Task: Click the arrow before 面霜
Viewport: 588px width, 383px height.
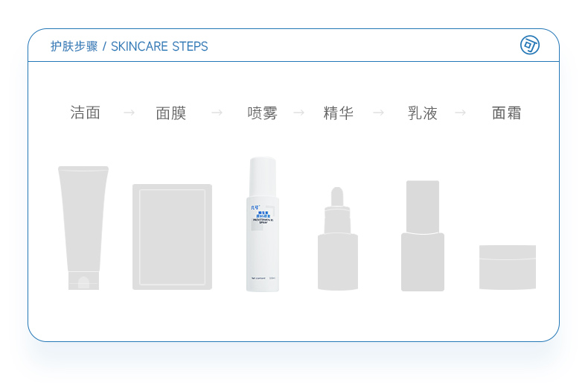Action: coord(460,113)
